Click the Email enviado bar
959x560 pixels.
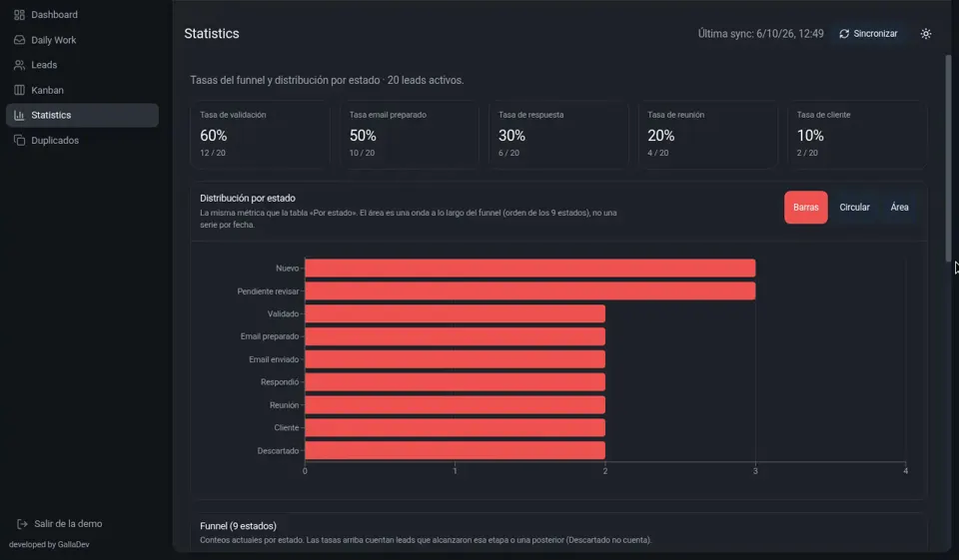pos(456,359)
